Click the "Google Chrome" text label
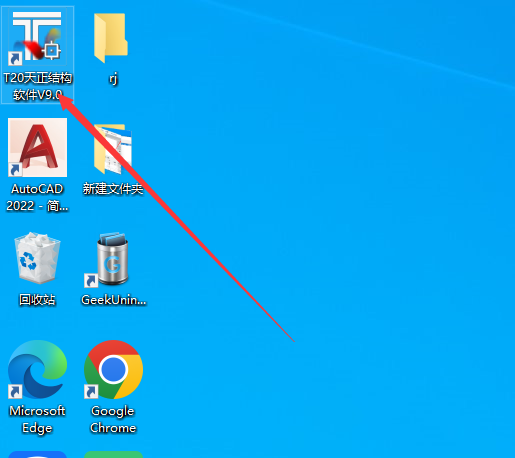The width and height of the screenshot is (515, 458). 113,419
